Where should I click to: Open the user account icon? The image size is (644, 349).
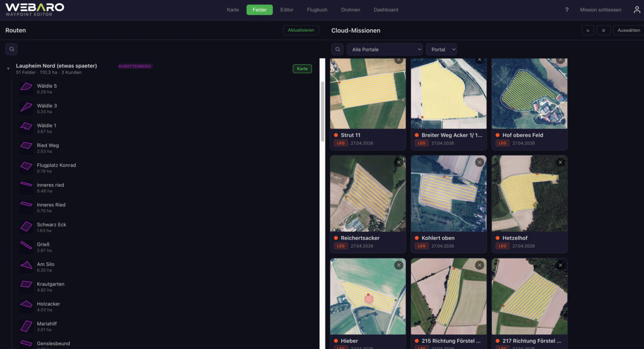click(x=637, y=10)
